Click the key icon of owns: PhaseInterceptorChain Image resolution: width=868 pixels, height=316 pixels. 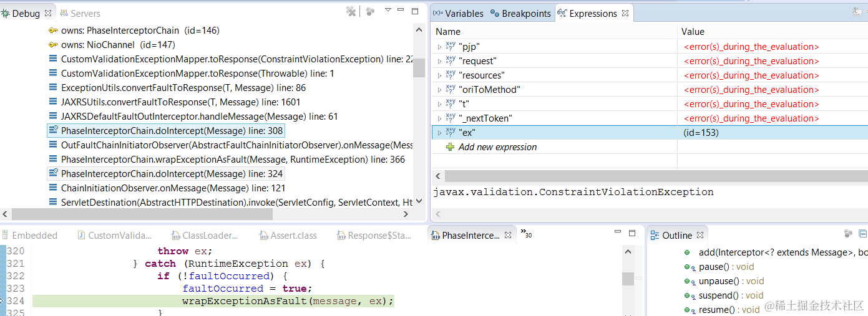click(x=53, y=30)
